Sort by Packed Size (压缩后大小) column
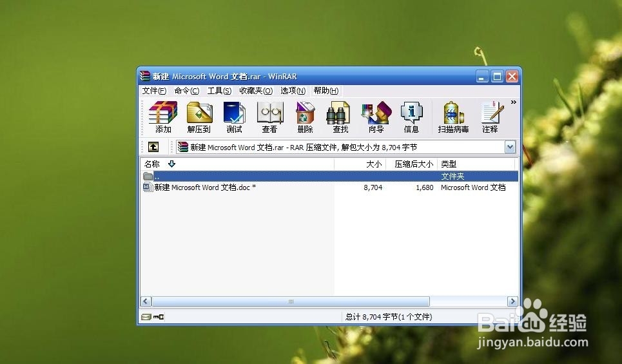Viewport: 622px width, 364px height. [x=412, y=164]
